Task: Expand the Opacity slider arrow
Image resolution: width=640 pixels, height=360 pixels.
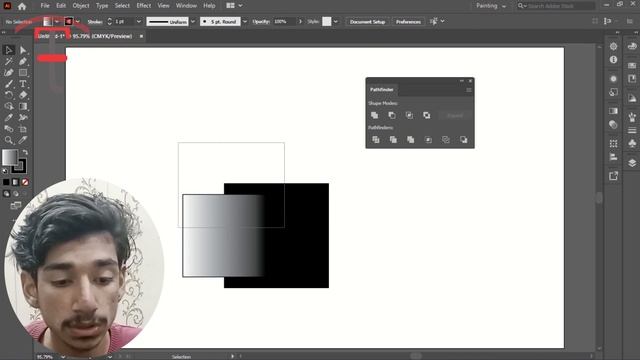Action: 300,22
